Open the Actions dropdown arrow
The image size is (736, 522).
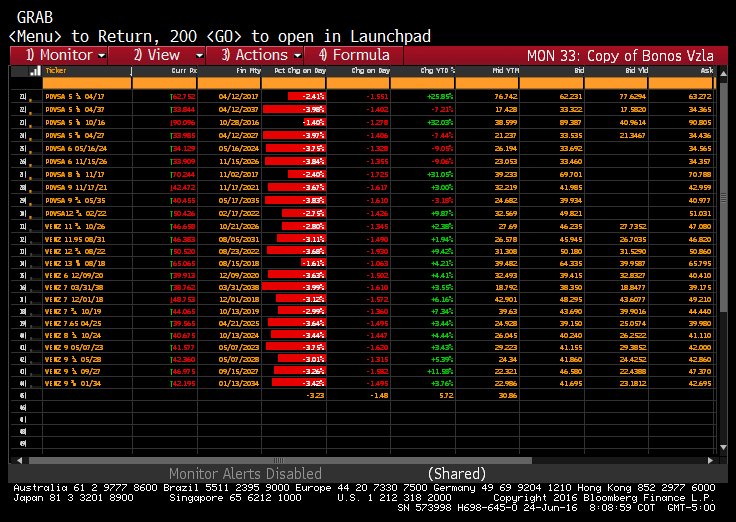298,56
